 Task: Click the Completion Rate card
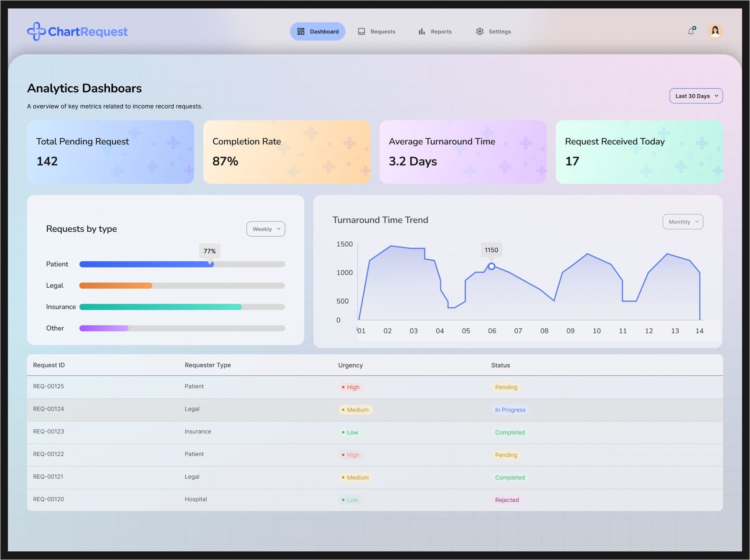pos(287,152)
